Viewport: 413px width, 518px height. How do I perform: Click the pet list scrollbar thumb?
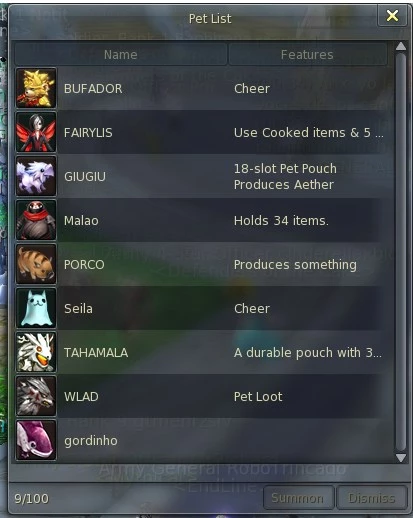(x=401, y=252)
